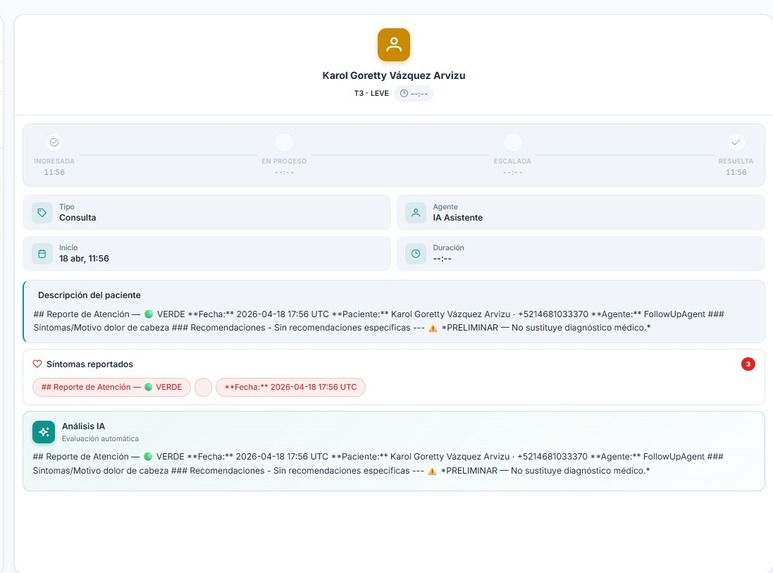This screenshot has height=573, width=773.
Task: Click the warning icon in Descripción del paciente text
Action: pos(433,328)
